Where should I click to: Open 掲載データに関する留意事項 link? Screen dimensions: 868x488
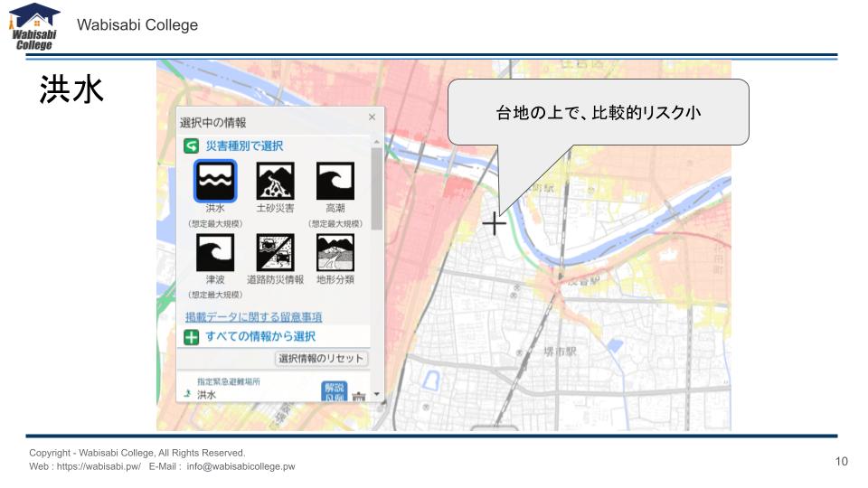coord(253,316)
